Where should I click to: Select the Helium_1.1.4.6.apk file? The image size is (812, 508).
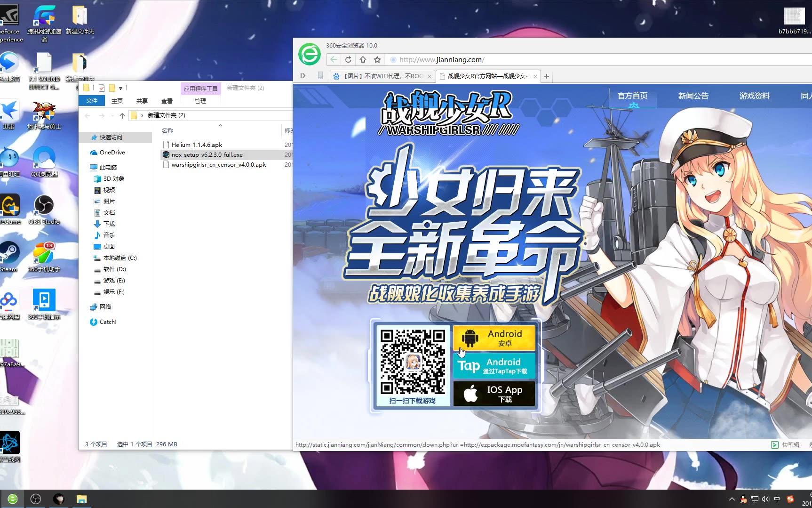point(197,145)
